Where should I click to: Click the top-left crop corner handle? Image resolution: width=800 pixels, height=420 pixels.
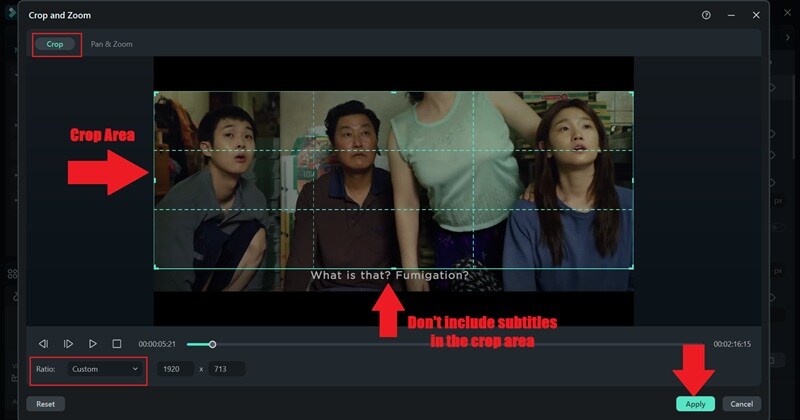pyautogui.click(x=156, y=93)
